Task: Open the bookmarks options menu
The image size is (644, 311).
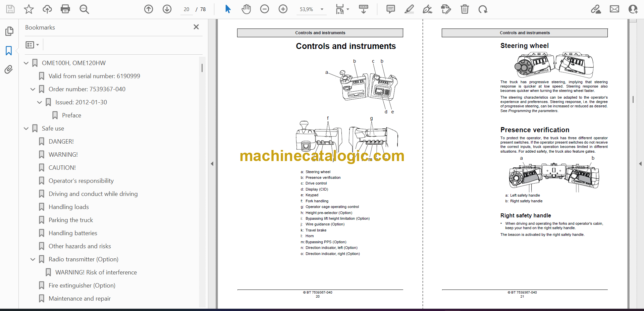Action: coord(32,45)
